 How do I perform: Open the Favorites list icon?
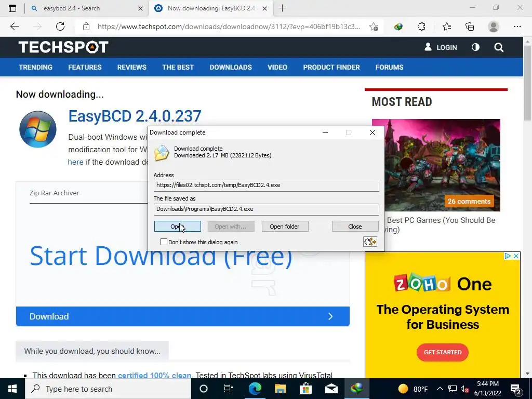[x=446, y=26]
